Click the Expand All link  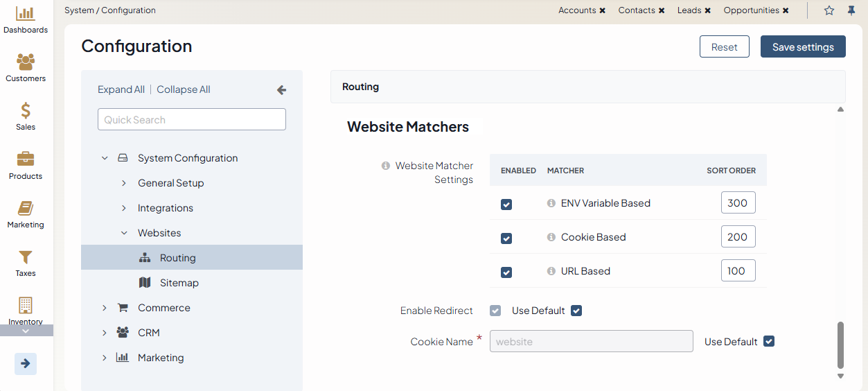[x=121, y=89]
